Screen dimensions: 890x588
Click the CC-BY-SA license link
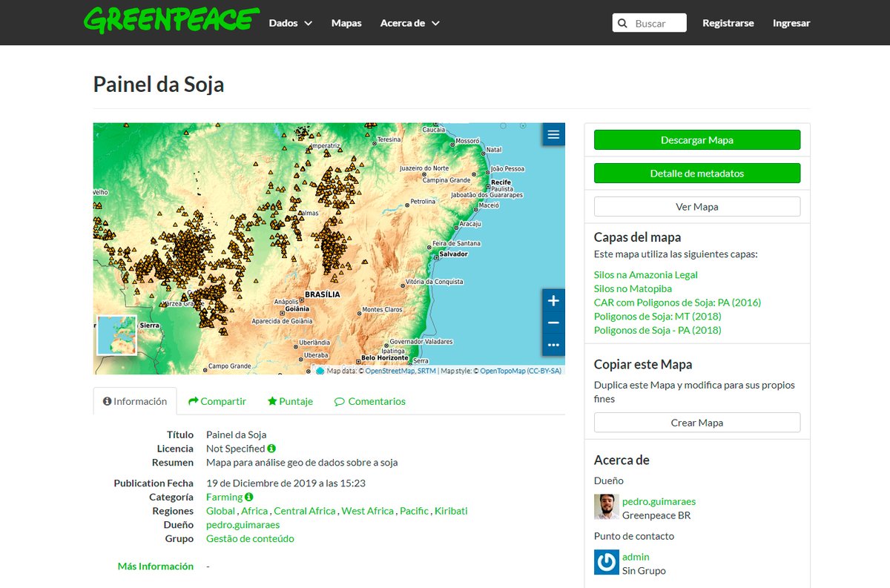(544, 371)
